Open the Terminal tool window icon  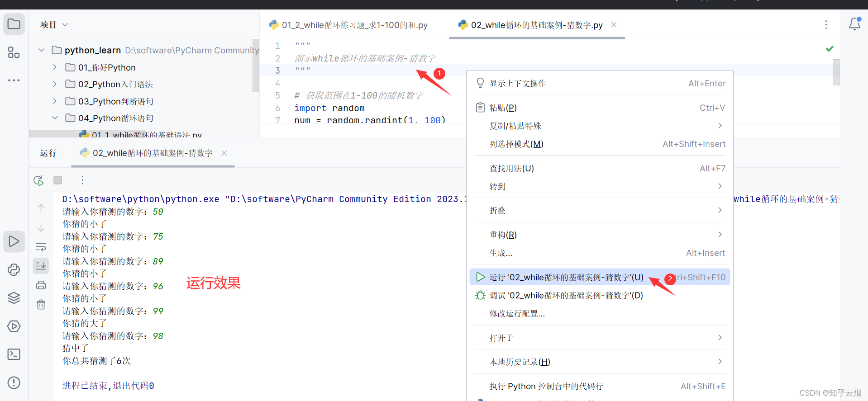click(x=14, y=354)
